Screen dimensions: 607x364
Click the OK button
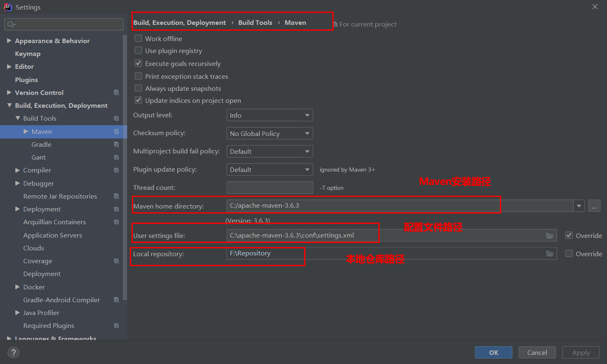[x=494, y=352]
